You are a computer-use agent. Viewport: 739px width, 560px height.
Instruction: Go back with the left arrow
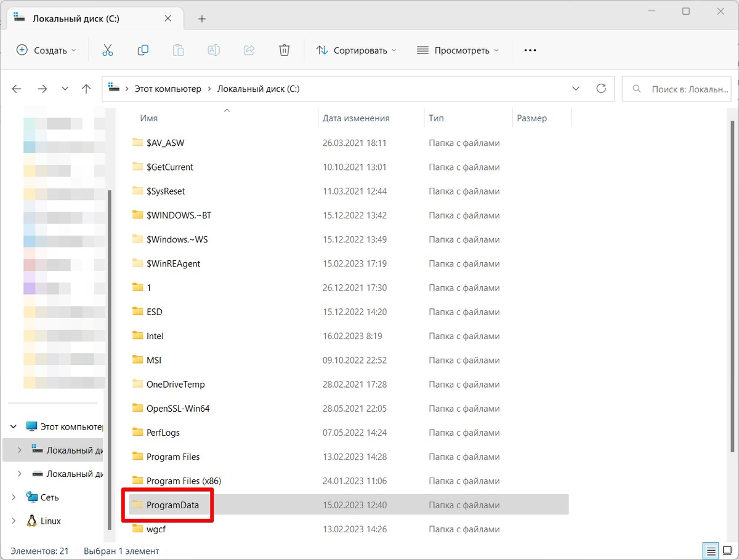coord(17,89)
